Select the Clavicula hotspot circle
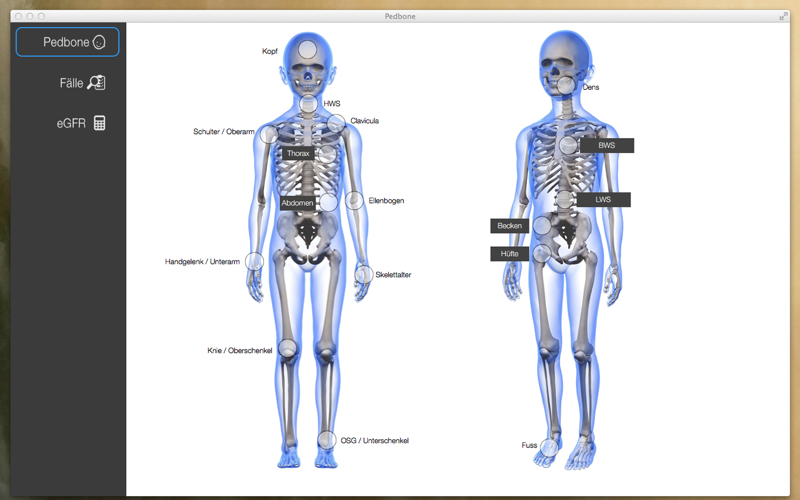 [336, 123]
